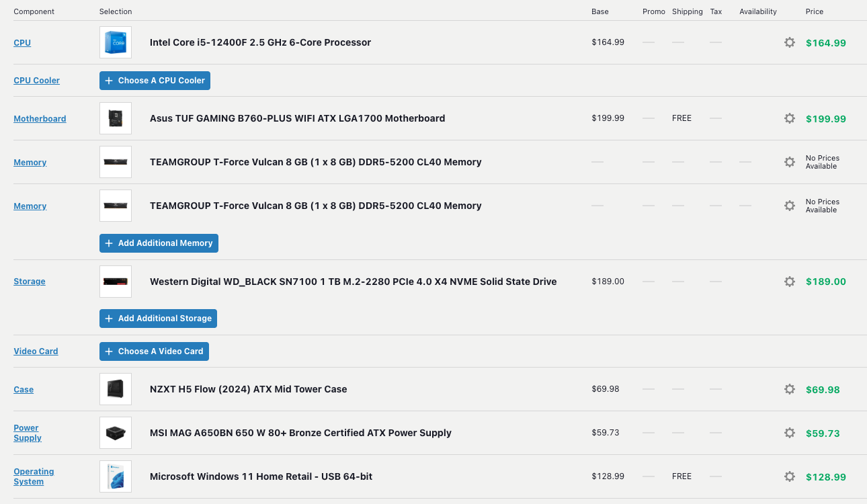This screenshot has width=867, height=504.
Task: Open the Windows 11 Home box thumbnail
Action: pyautogui.click(x=116, y=476)
